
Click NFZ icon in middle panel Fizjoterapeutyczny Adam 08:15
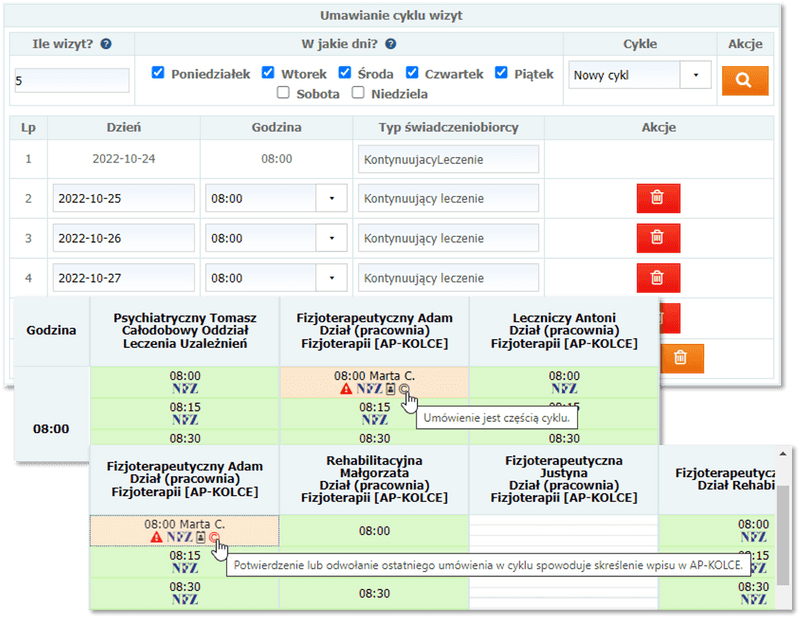(374, 420)
